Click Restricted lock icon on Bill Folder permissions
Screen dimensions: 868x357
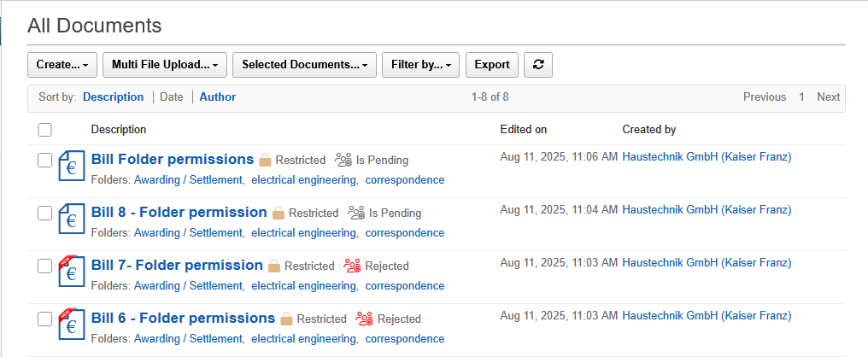(x=265, y=160)
